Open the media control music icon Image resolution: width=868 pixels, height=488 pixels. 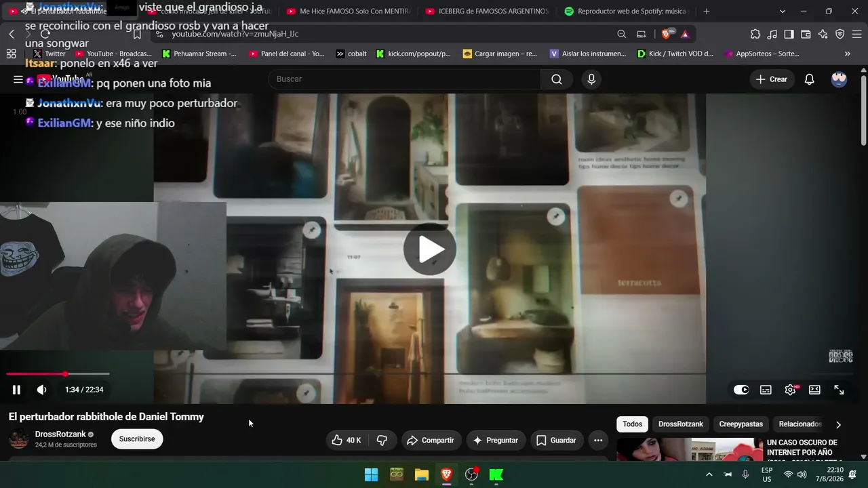tap(772, 34)
